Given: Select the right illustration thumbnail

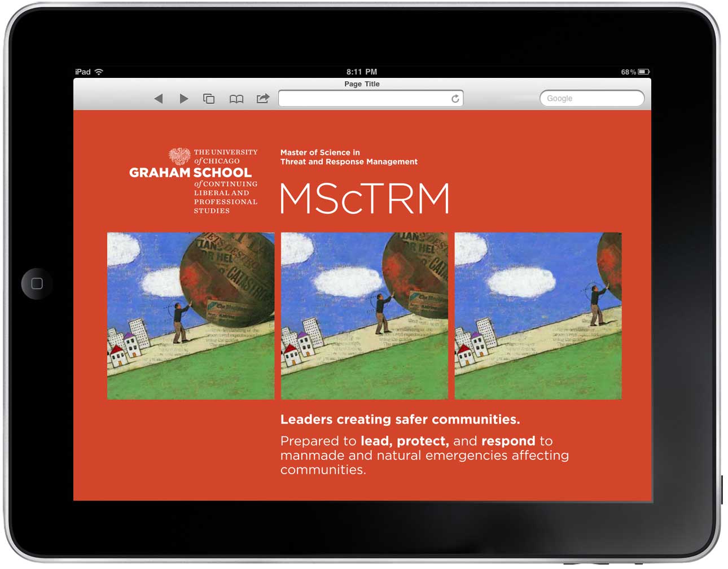Looking at the screenshot, I should [538, 316].
